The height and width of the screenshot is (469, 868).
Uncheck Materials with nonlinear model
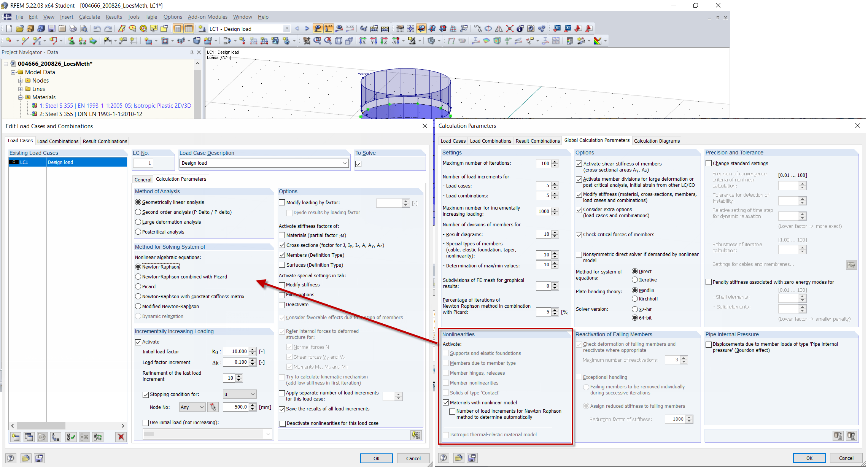tap(446, 402)
